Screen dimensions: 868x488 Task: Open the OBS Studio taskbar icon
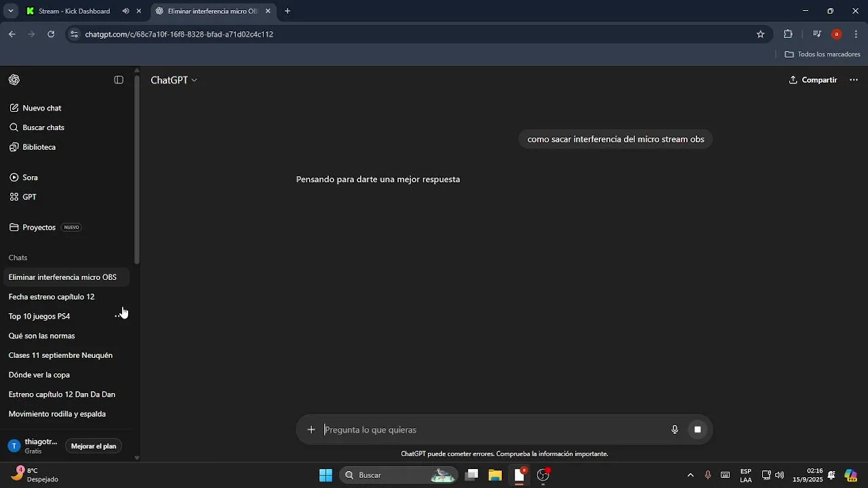(x=543, y=475)
